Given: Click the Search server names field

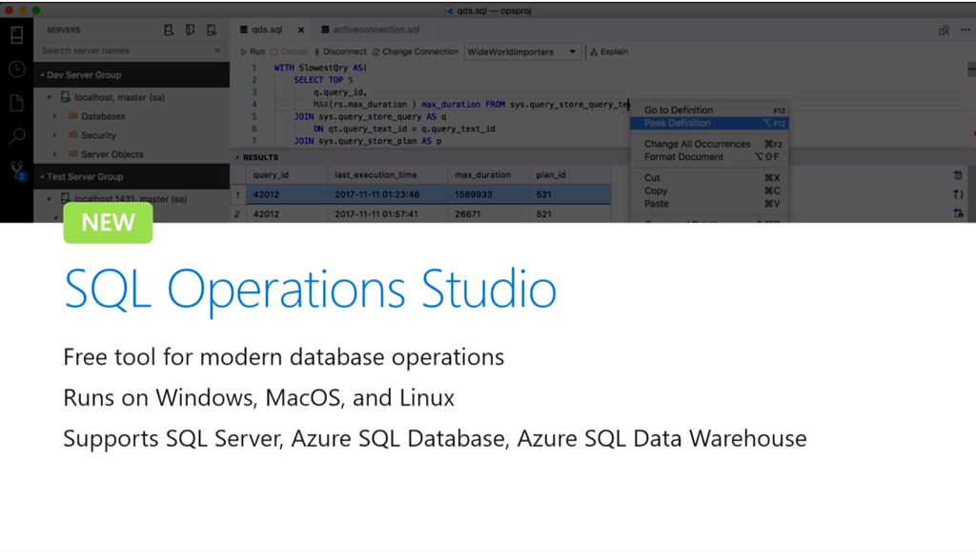Looking at the screenshot, I should (124, 50).
